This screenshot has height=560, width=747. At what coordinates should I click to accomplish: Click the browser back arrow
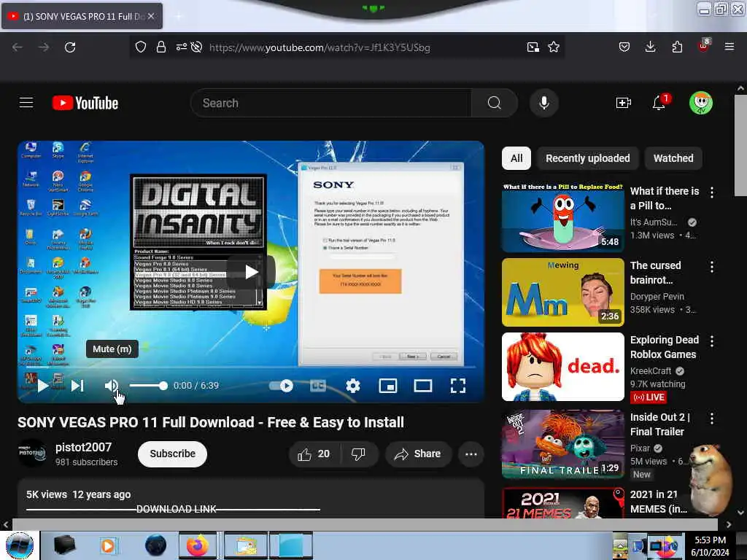[18, 47]
